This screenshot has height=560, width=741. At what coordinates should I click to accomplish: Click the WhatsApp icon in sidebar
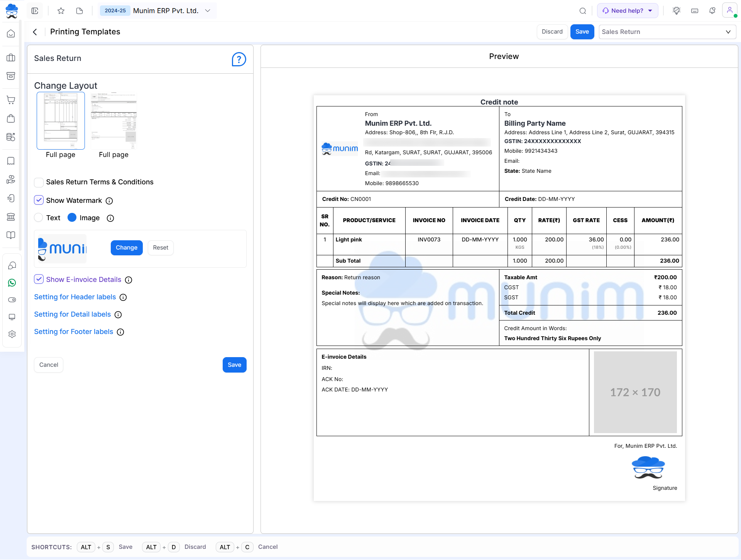[12, 283]
